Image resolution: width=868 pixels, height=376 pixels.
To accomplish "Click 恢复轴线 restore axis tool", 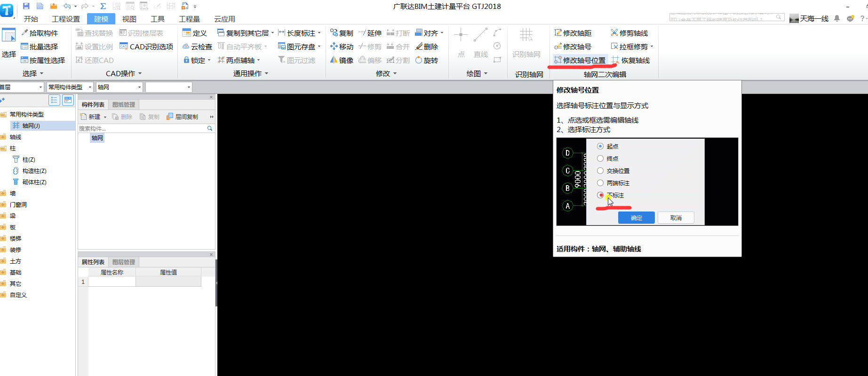I will pos(630,60).
